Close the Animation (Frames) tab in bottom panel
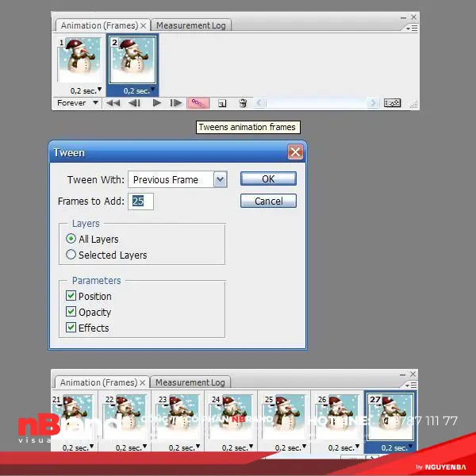Screen dimensions: 476x476 pyautogui.click(x=142, y=383)
